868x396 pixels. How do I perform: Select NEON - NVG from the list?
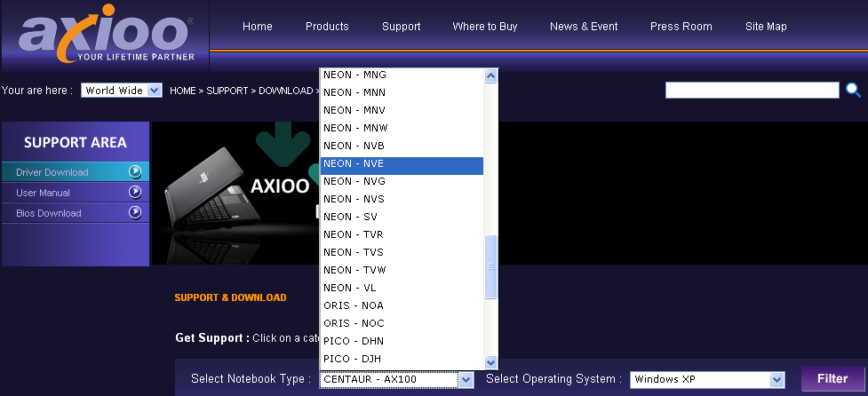(402, 181)
